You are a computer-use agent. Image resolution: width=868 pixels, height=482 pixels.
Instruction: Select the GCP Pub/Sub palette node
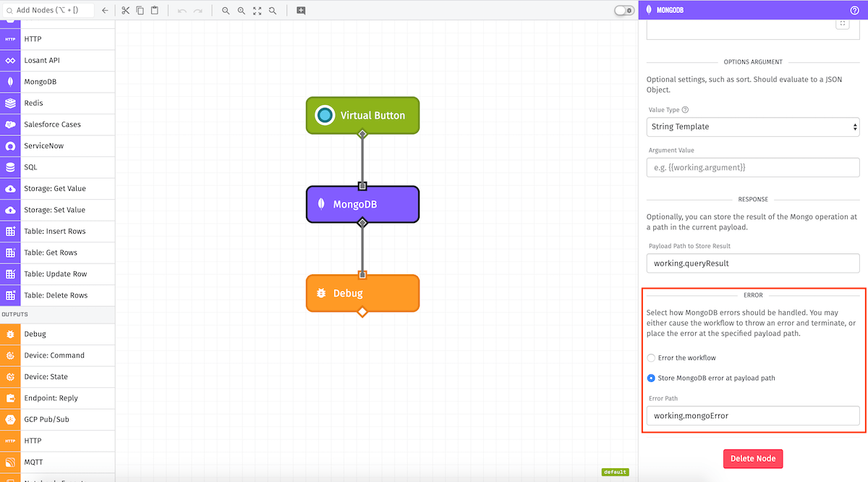(x=58, y=419)
